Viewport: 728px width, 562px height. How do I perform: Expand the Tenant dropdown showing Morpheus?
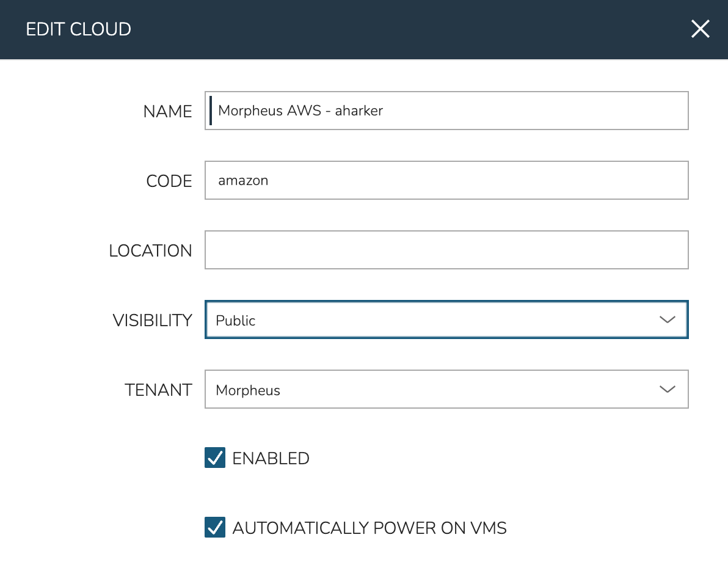click(446, 389)
